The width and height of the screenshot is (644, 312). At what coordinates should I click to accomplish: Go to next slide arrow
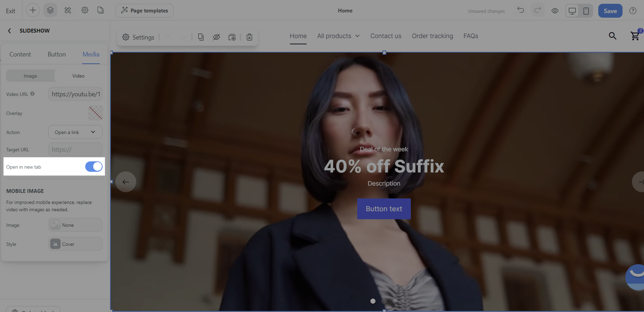[638, 182]
